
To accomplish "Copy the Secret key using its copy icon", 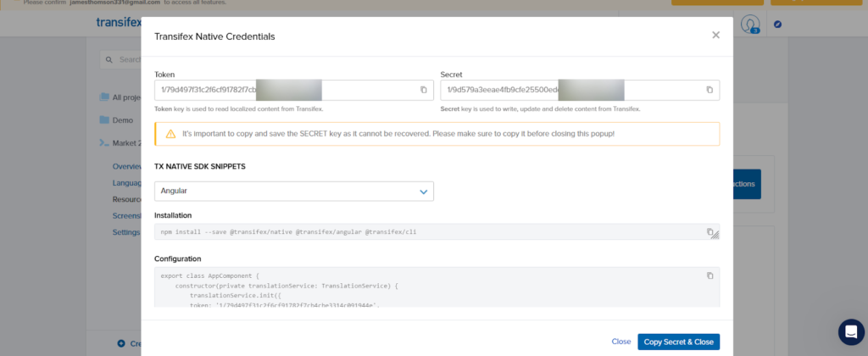I will [709, 90].
